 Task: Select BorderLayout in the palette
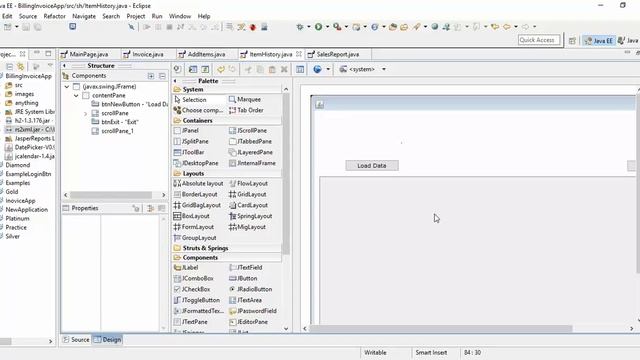(196, 194)
